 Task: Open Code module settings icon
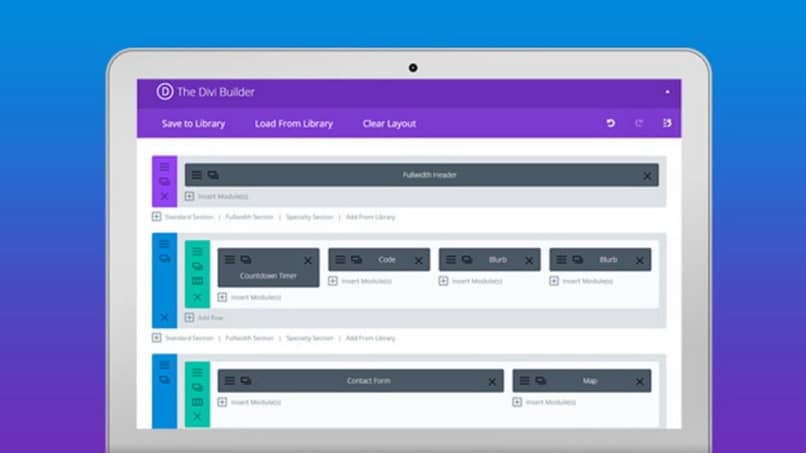coord(340,260)
